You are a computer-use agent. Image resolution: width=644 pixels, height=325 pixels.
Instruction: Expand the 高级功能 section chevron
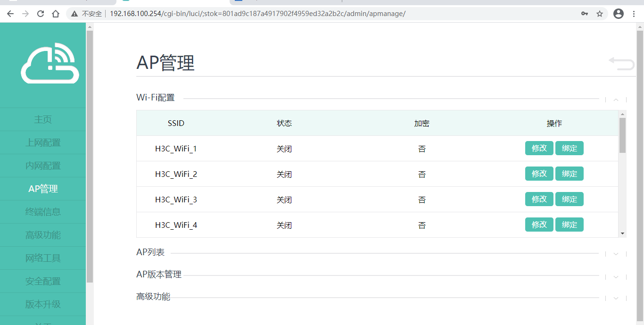(x=616, y=298)
